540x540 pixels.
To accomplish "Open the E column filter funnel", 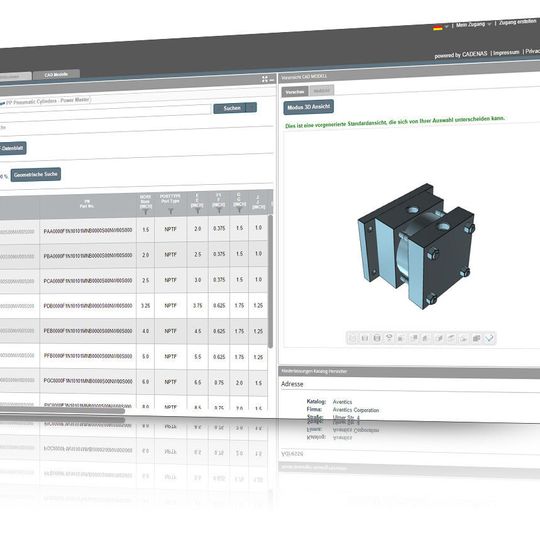I will click(x=197, y=210).
